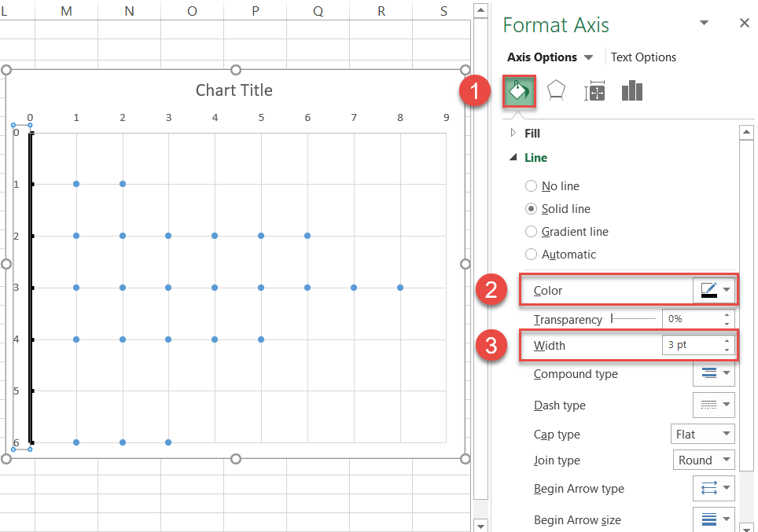The image size is (758, 532).
Task: Select the No line option
Action: 532,186
